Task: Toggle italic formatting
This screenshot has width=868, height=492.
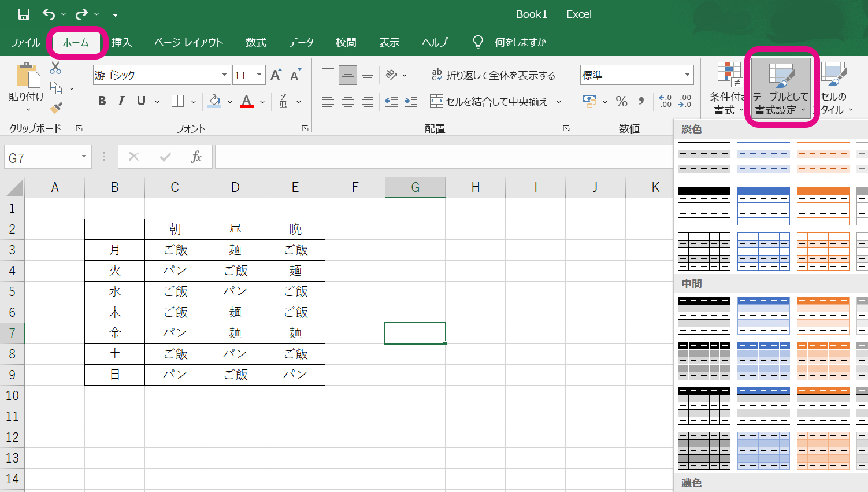Action: click(121, 101)
